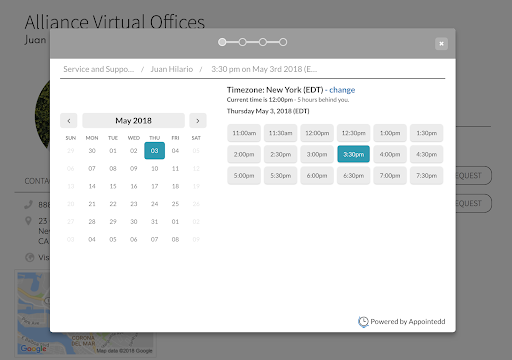Pick May 17 in the calendar
This screenshot has height=360, width=512.
click(x=154, y=186)
